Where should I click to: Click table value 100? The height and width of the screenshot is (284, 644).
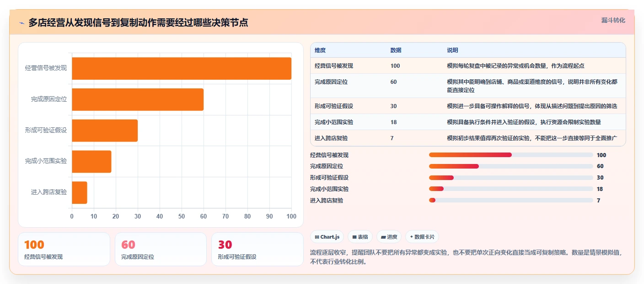pos(395,66)
